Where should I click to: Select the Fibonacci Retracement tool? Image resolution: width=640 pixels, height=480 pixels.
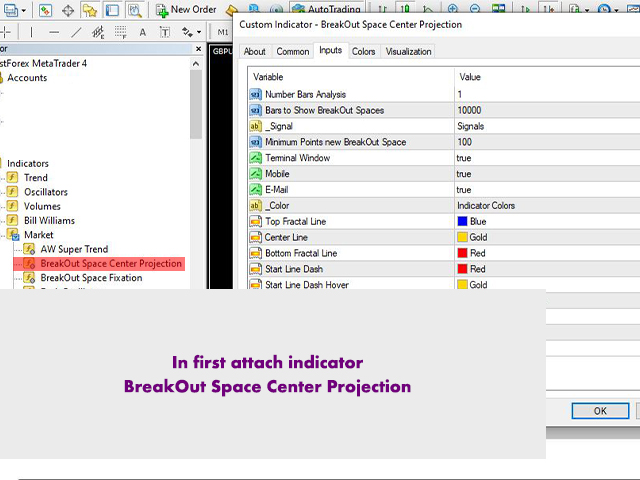point(120,32)
